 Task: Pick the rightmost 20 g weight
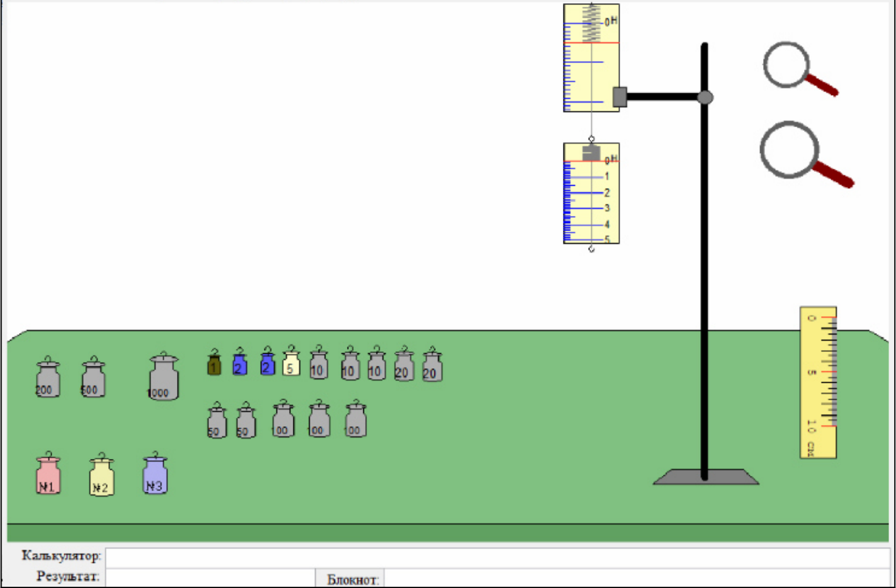tap(432, 364)
